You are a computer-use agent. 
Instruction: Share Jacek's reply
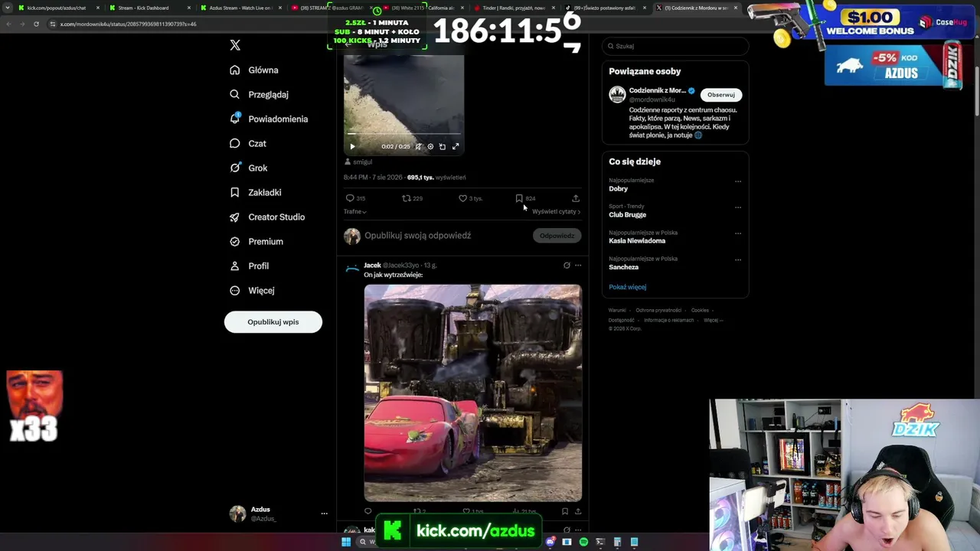(577, 511)
